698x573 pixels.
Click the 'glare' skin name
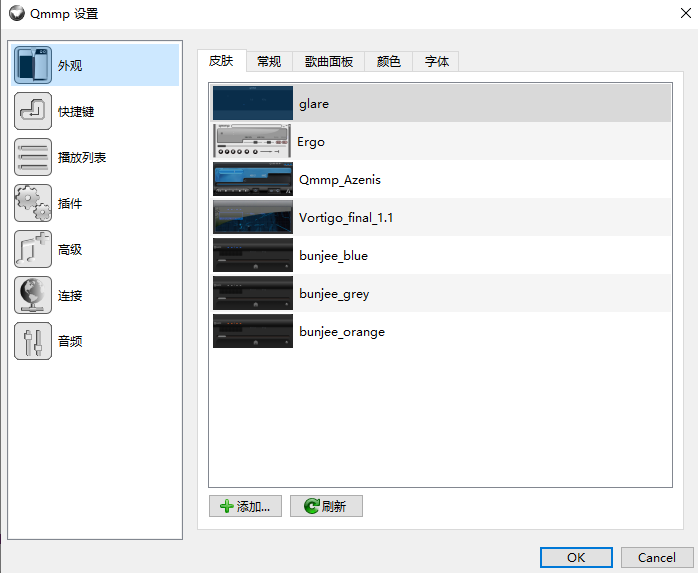click(x=314, y=104)
